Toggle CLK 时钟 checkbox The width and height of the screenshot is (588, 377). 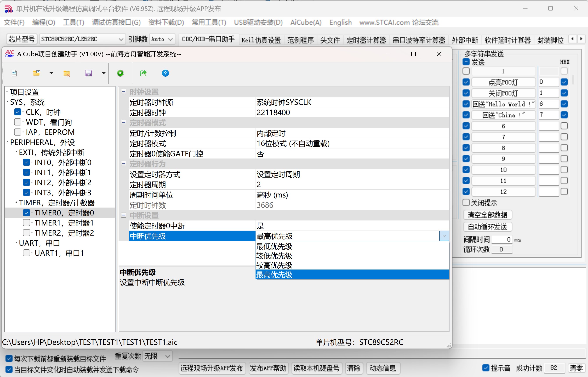18,112
